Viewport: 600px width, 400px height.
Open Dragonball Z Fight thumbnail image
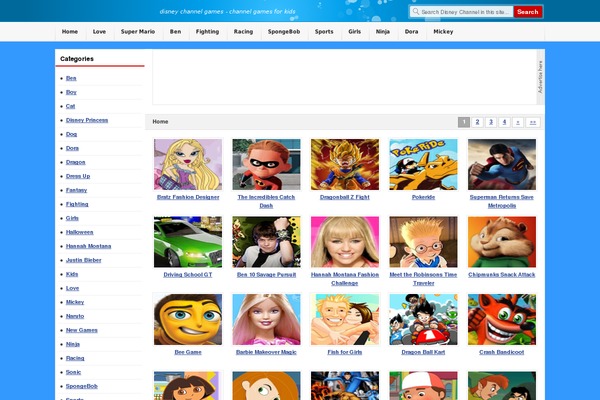[345, 165]
